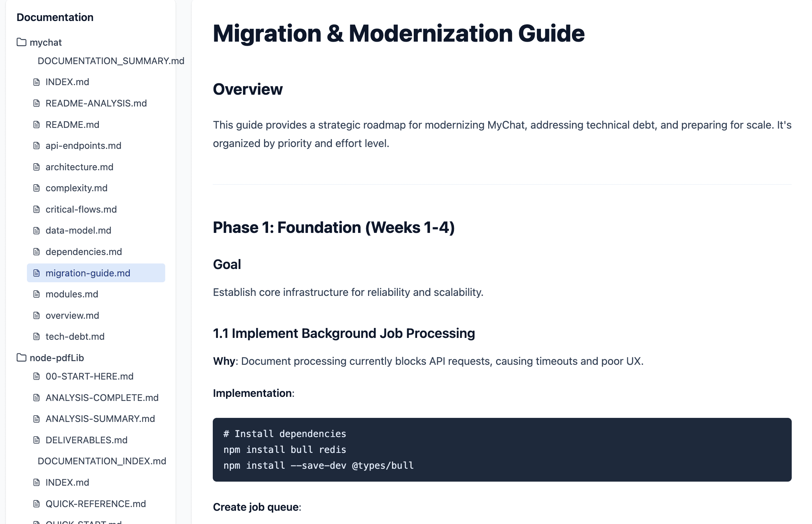Collapse the mychat folder
This screenshot has width=812, height=524.
[39, 42]
